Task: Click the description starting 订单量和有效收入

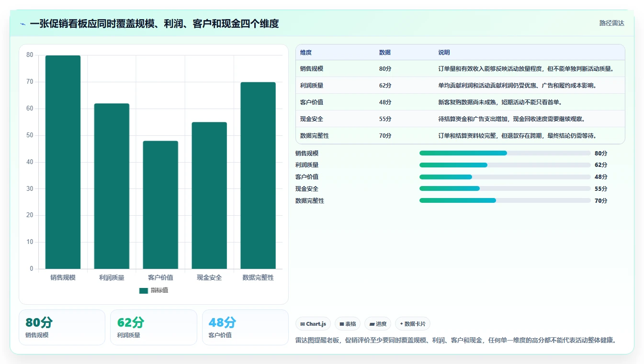Action: coord(526,69)
